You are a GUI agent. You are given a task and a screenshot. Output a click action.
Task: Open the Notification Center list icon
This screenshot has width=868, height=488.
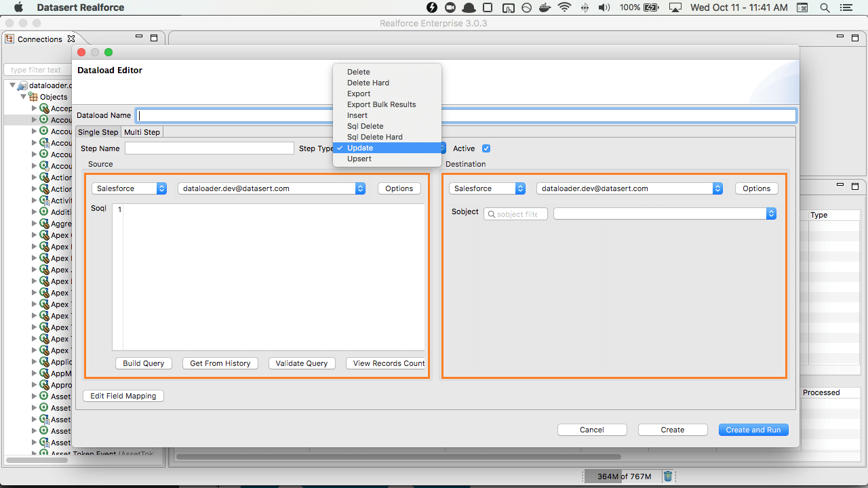pos(848,7)
